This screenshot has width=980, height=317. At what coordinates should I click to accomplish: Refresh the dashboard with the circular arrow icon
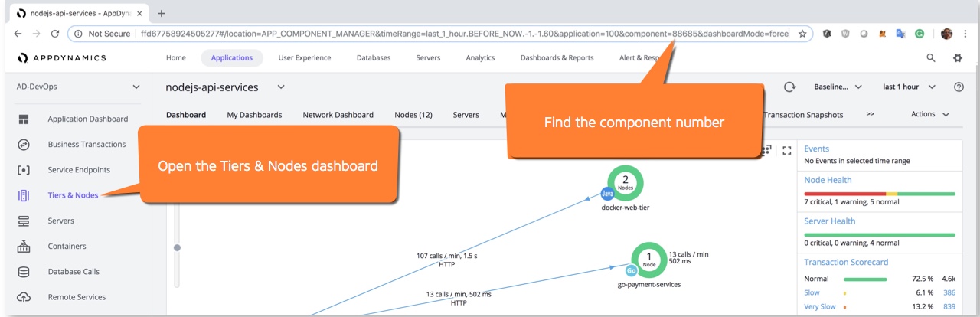(791, 87)
